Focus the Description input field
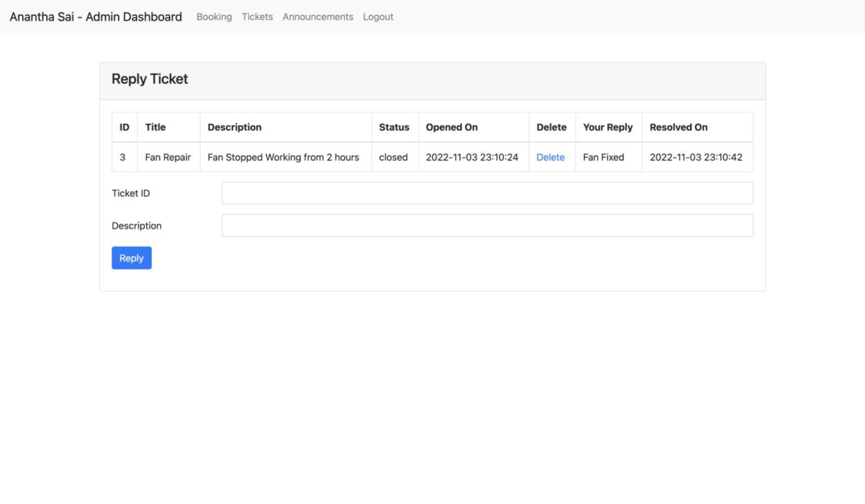865x504 pixels. pos(487,226)
